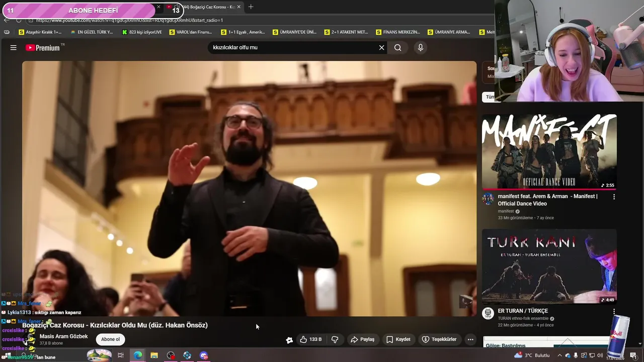Image resolution: width=644 pixels, height=362 pixels.
Task: Open the volume speaker tray icon
Action: [x=600, y=355]
